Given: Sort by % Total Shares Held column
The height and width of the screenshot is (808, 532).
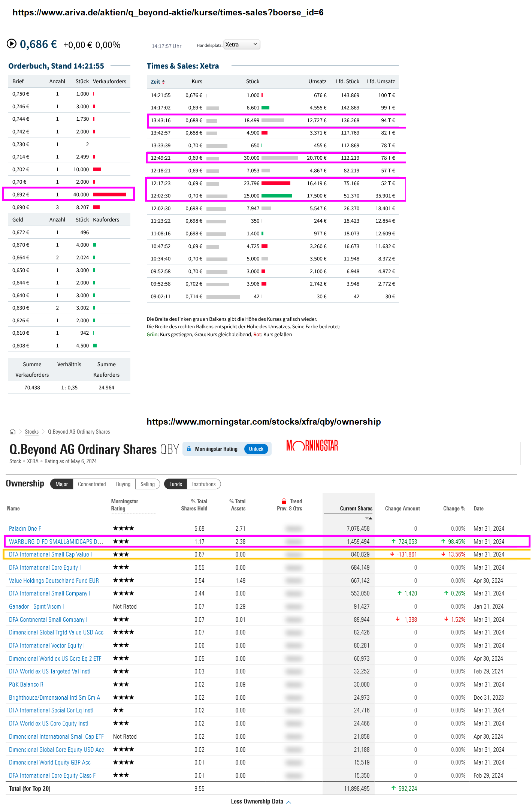Looking at the screenshot, I should (194, 505).
